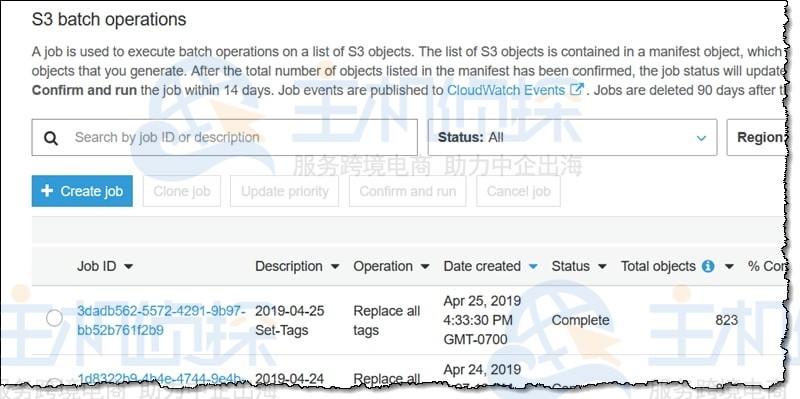This screenshot has width=800, height=399.
Task: Click the plus icon on Create job
Action: coord(47,191)
